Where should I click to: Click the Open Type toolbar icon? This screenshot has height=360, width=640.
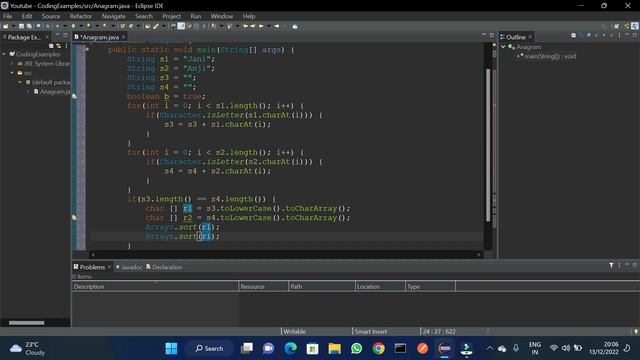[147, 26]
